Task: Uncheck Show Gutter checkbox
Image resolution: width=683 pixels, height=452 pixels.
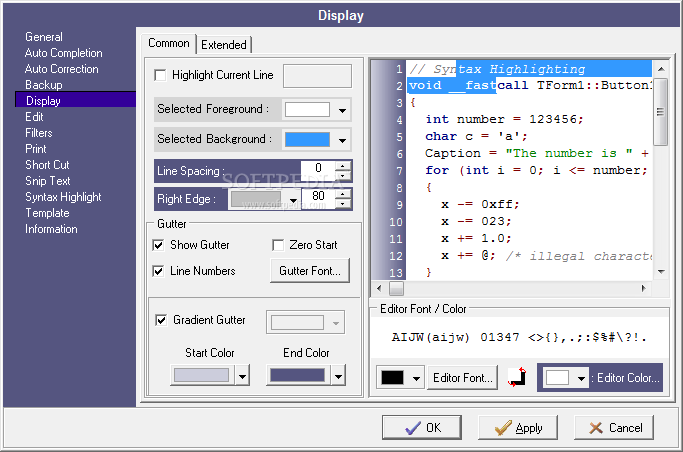Action: point(158,245)
